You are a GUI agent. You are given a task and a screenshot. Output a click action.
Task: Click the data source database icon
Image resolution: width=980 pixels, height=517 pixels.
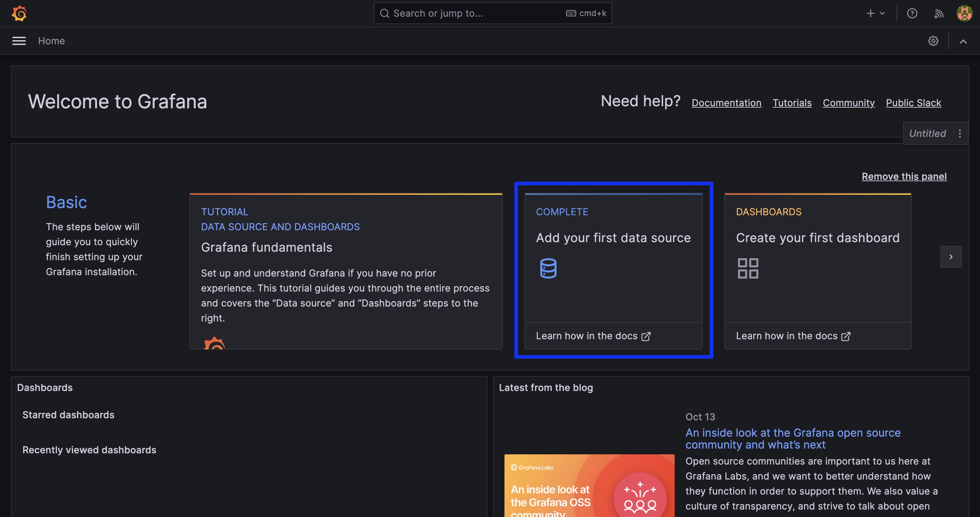tap(548, 268)
